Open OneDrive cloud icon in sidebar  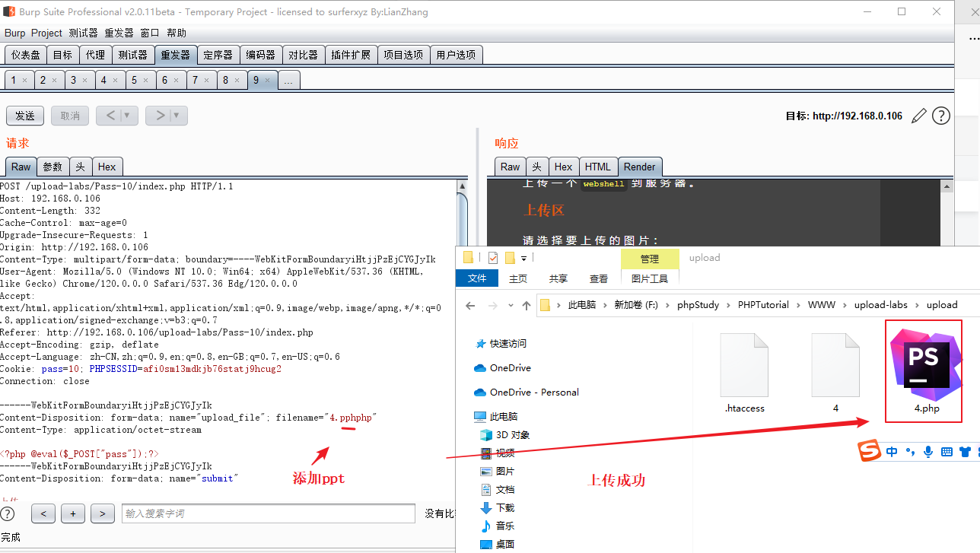coord(480,368)
